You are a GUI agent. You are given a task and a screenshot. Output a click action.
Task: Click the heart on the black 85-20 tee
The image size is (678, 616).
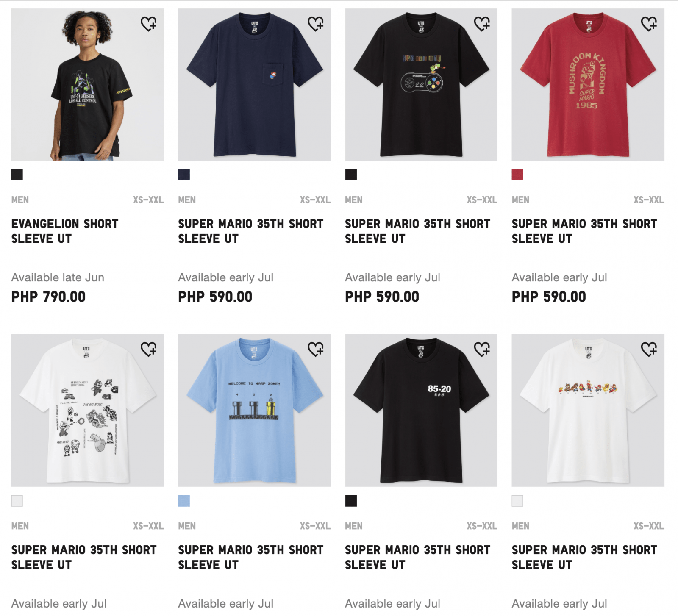482,349
